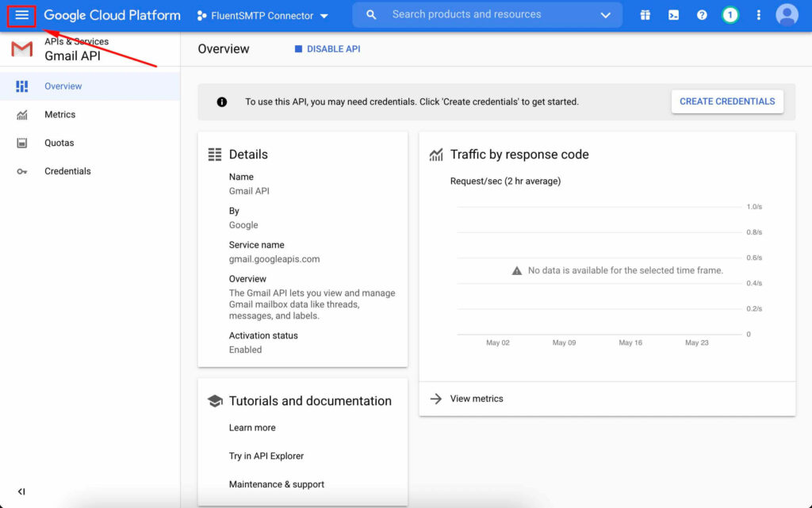The width and height of the screenshot is (812, 508).
Task: Open Quotas in the sidebar
Action: coord(90,143)
